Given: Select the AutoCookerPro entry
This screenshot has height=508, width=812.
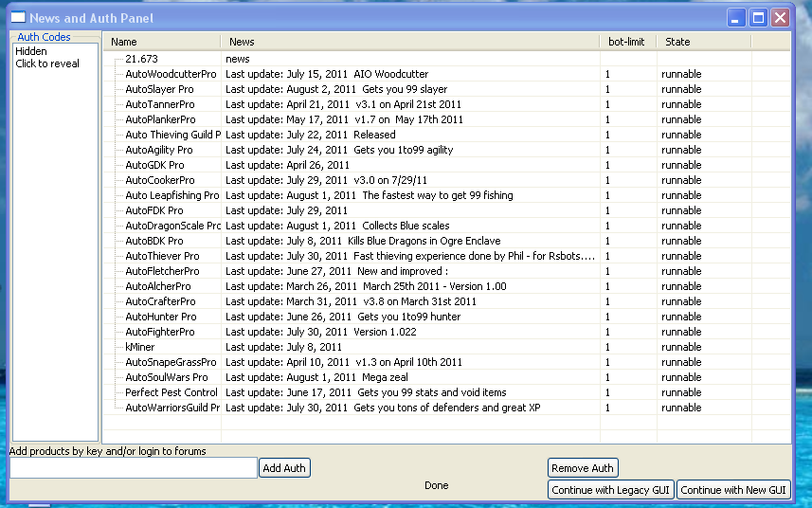Looking at the screenshot, I should (160, 180).
